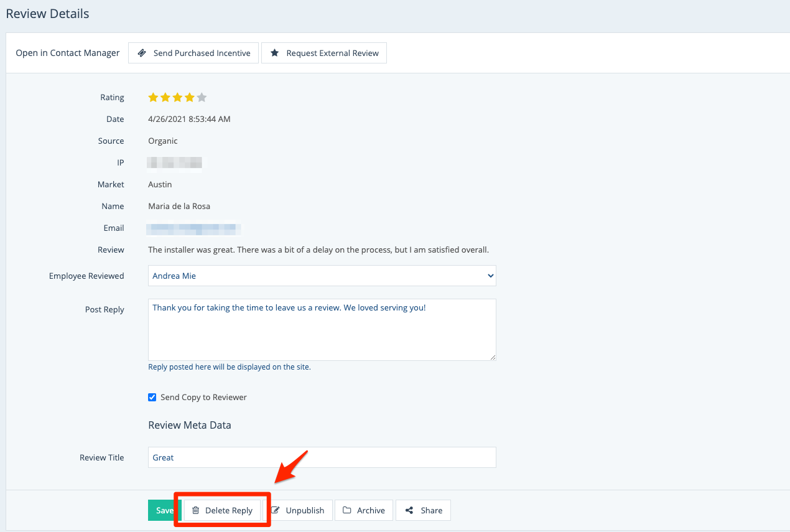Image resolution: width=790 pixels, height=532 pixels.
Task: Open in Contact Manager link
Action: 68,54
